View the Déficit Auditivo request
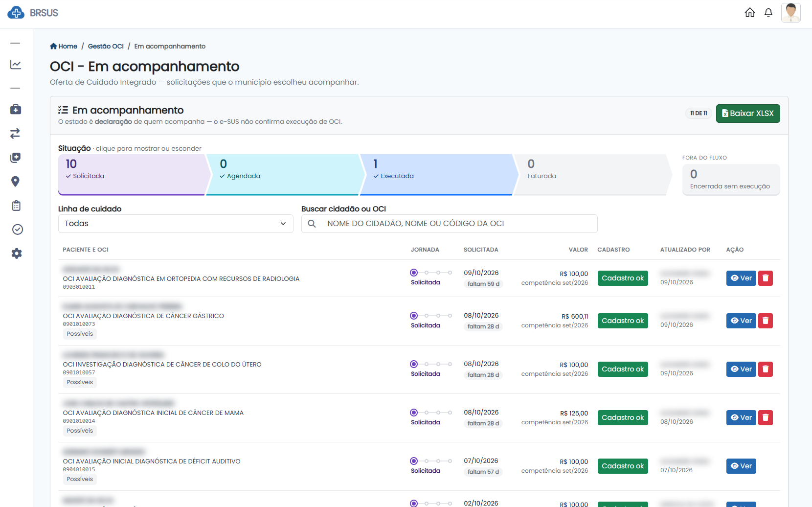The height and width of the screenshot is (507, 812). point(741,466)
